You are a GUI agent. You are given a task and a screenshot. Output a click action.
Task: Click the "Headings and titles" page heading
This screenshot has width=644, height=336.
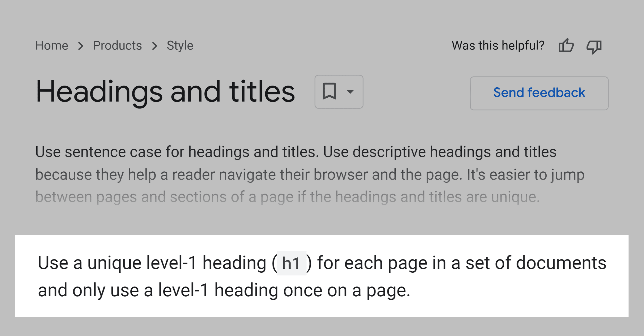pyautogui.click(x=165, y=92)
